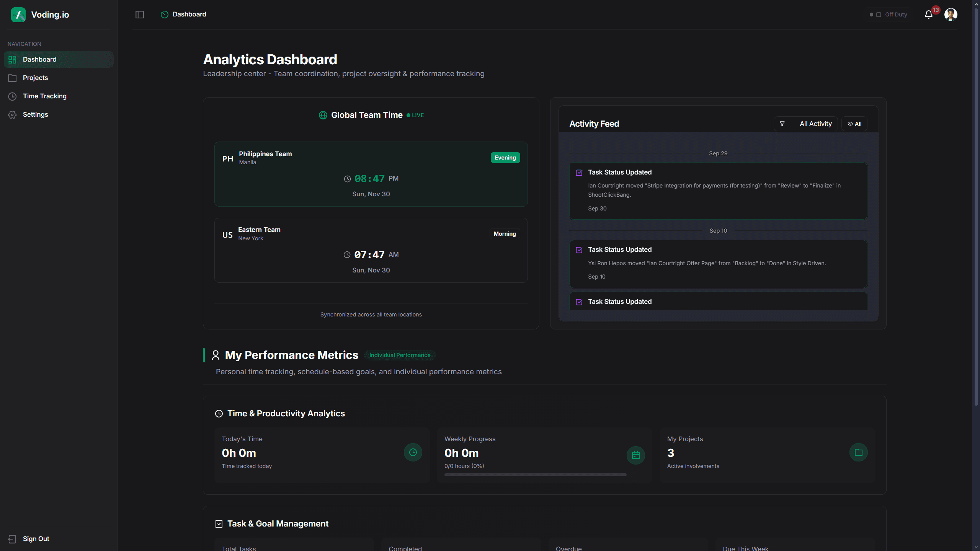
Task: Toggle the eye All visibility filter
Action: (x=854, y=124)
